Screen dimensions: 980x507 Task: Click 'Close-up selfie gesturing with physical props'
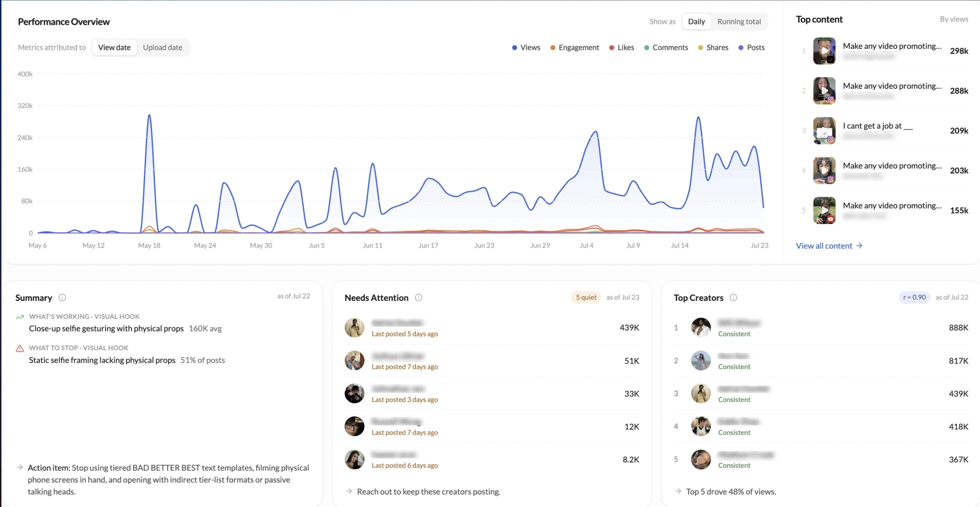(x=106, y=328)
